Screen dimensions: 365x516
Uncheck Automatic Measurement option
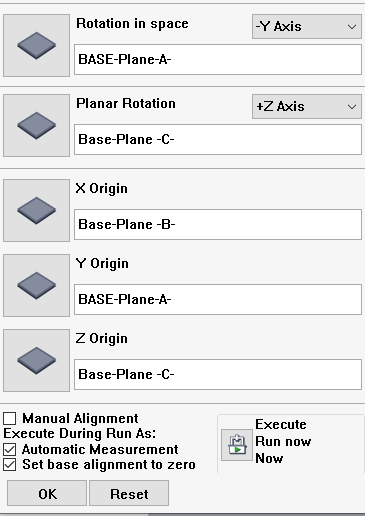tap(10, 449)
